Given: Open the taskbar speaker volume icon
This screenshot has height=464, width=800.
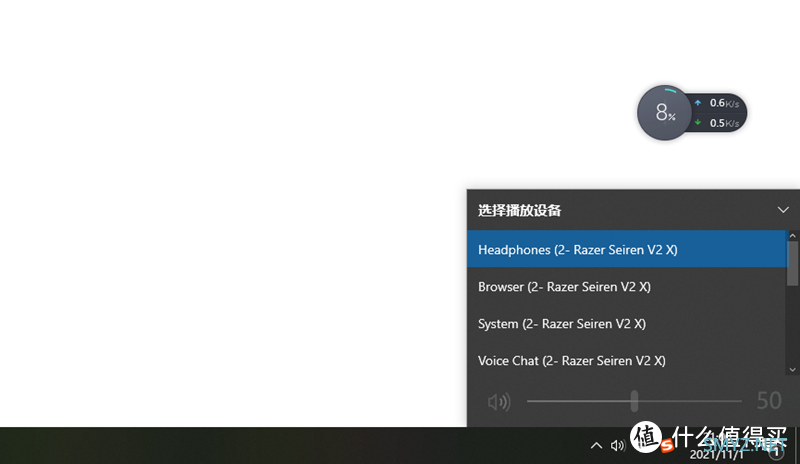Looking at the screenshot, I should click(x=617, y=446).
